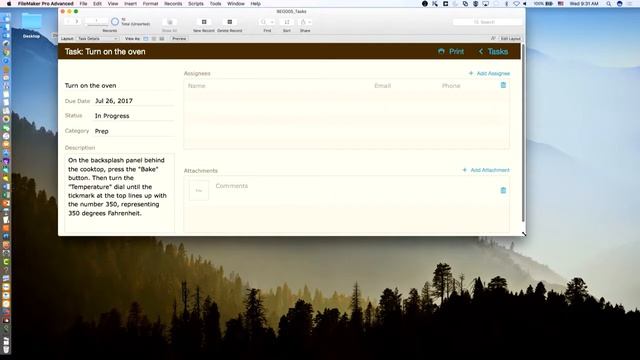Open the Format menu

[150, 4]
